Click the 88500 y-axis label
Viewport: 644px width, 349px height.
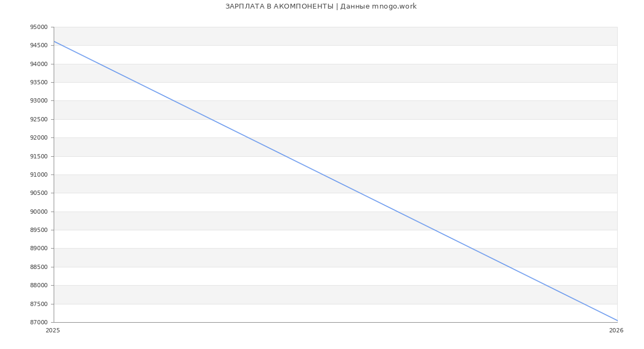click(39, 267)
